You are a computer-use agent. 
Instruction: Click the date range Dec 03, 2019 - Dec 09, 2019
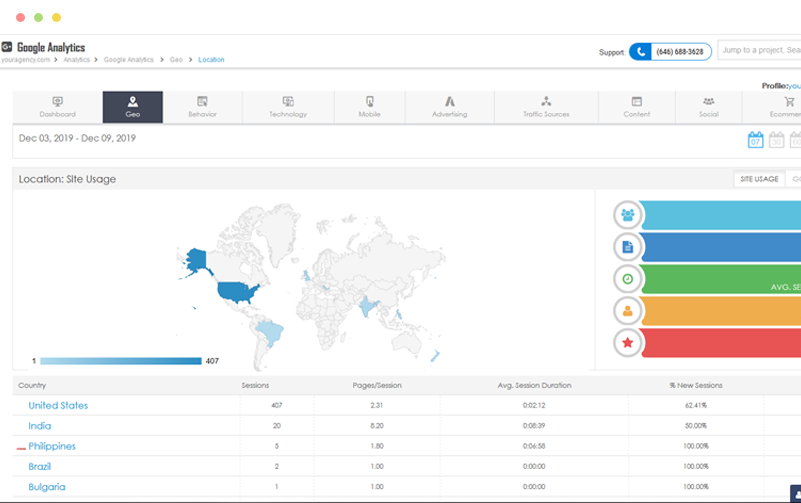pyautogui.click(x=77, y=138)
